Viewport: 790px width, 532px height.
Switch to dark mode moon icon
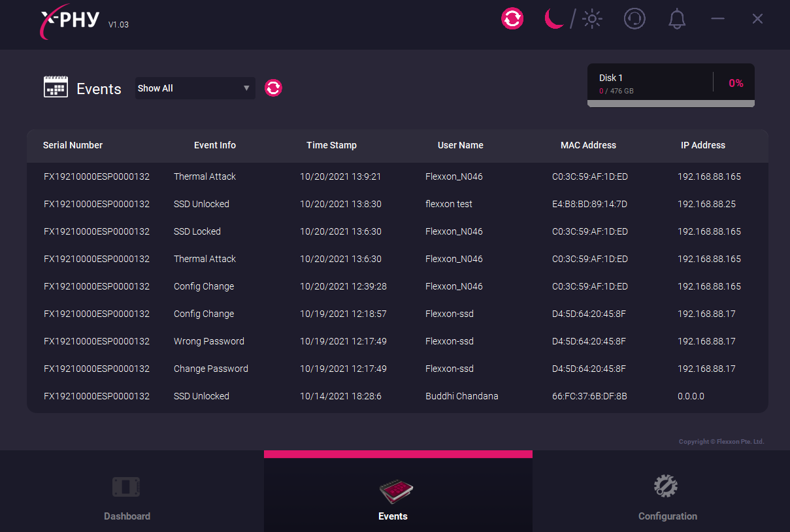coord(554,19)
